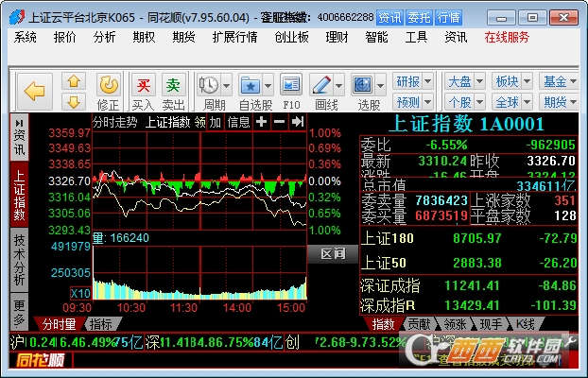588x378 pixels.
Task: Click the 周期 clock icon
Action: [x=209, y=85]
